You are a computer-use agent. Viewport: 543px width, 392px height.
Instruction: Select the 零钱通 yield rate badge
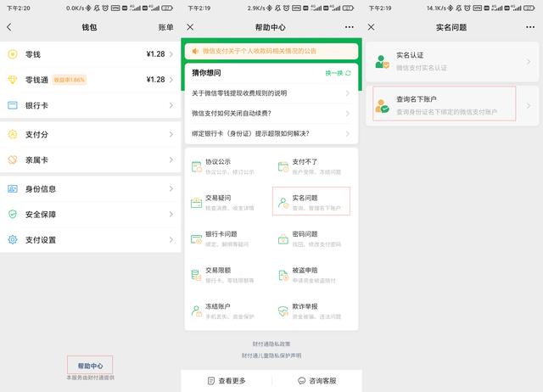pyautogui.click(x=70, y=80)
